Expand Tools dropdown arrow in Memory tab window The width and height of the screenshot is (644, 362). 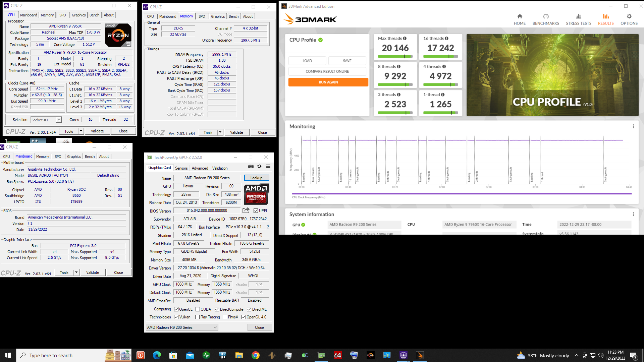coord(220,132)
